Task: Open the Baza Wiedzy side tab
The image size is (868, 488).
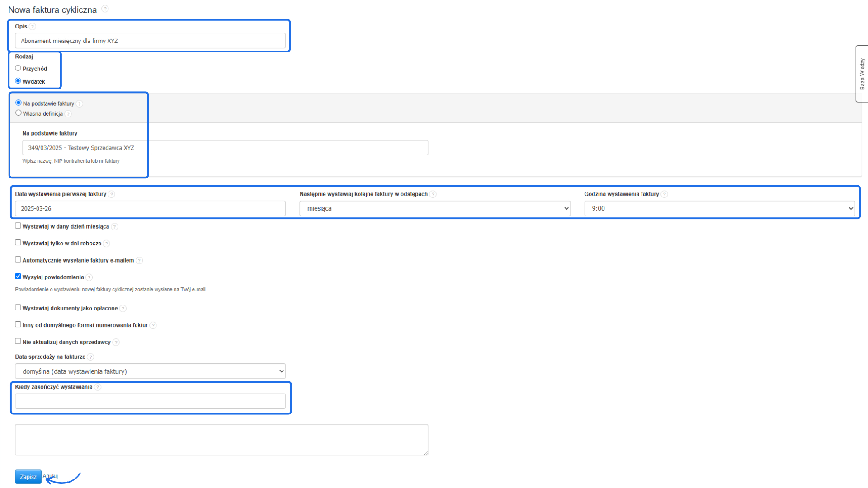Action: (862, 74)
